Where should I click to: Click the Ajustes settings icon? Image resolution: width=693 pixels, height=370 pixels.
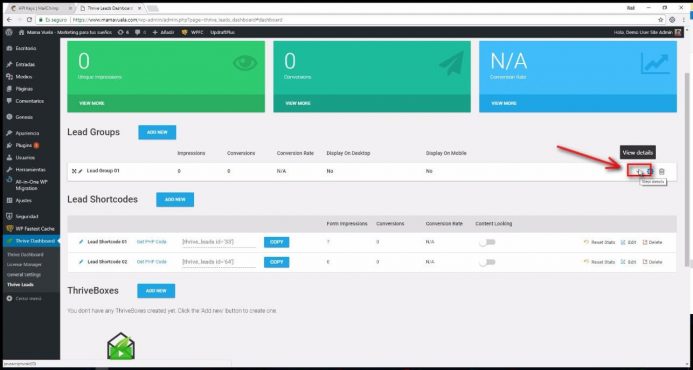[9, 200]
